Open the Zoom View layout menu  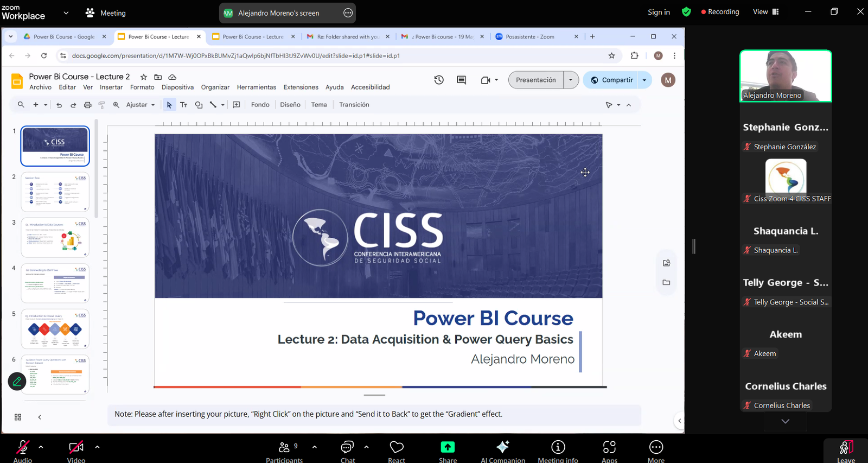coord(765,12)
